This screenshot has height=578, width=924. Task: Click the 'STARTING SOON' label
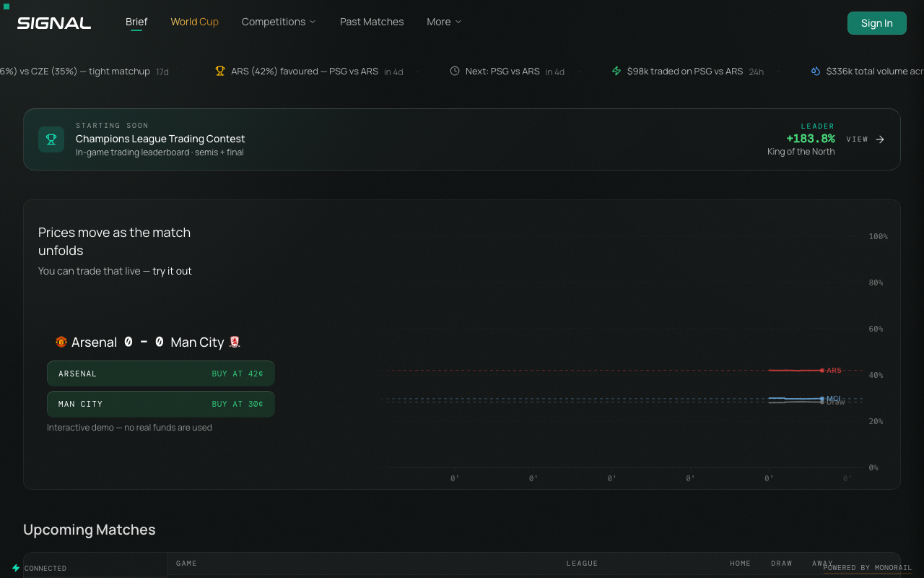[x=112, y=126]
